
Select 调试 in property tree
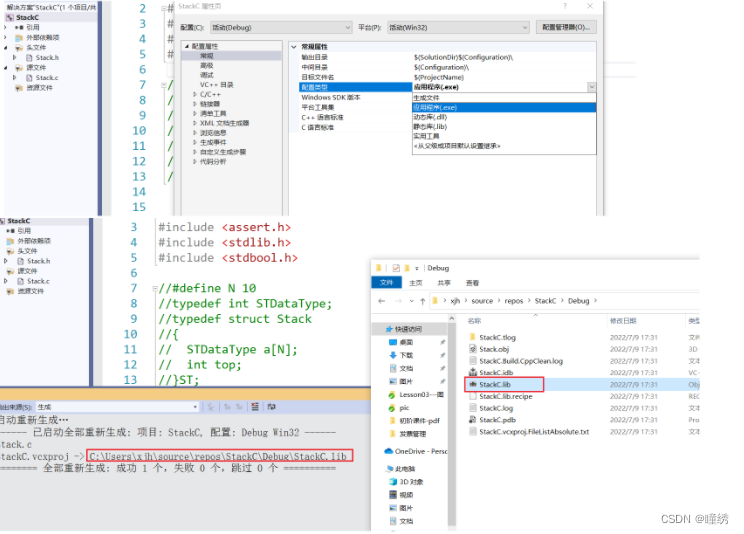pos(207,75)
